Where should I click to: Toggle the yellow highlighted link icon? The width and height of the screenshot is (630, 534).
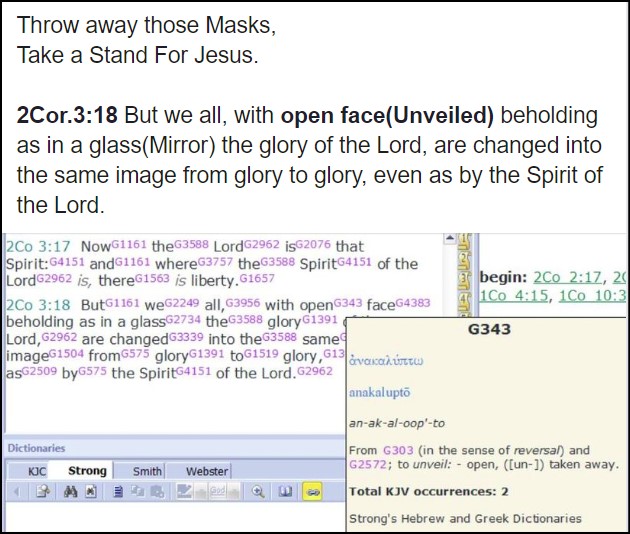click(x=313, y=492)
